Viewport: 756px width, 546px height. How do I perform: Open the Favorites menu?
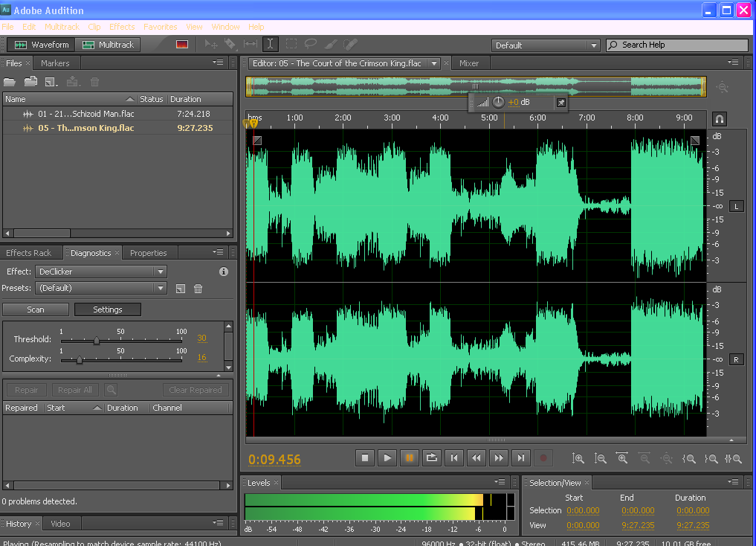coord(160,27)
